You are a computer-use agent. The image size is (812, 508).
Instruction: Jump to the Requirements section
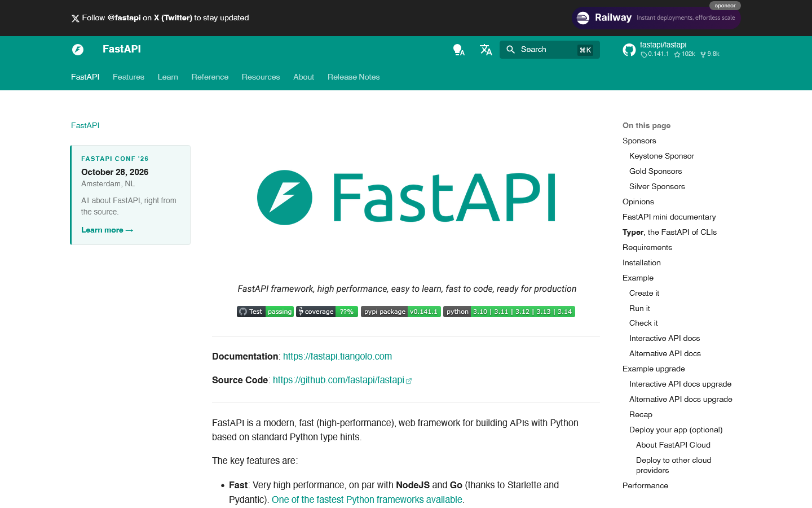click(647, 247)
